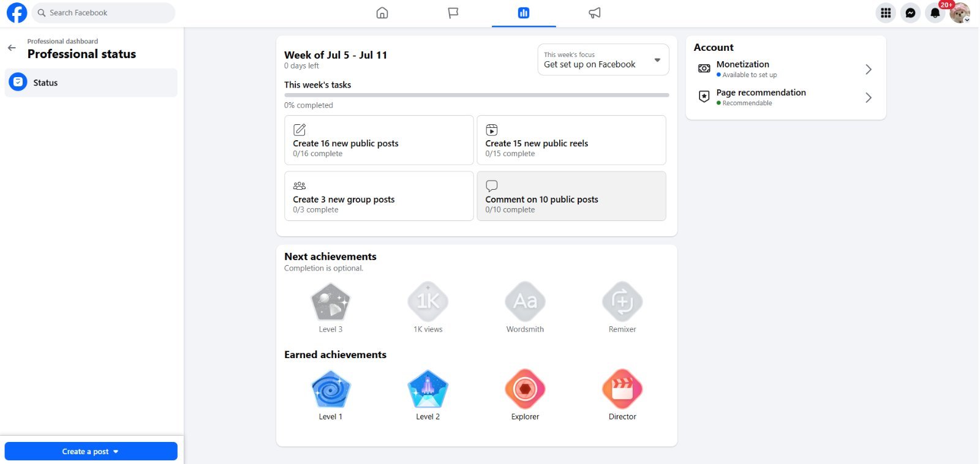Click the comment bubble icon
980x464 pixels.
492,185
